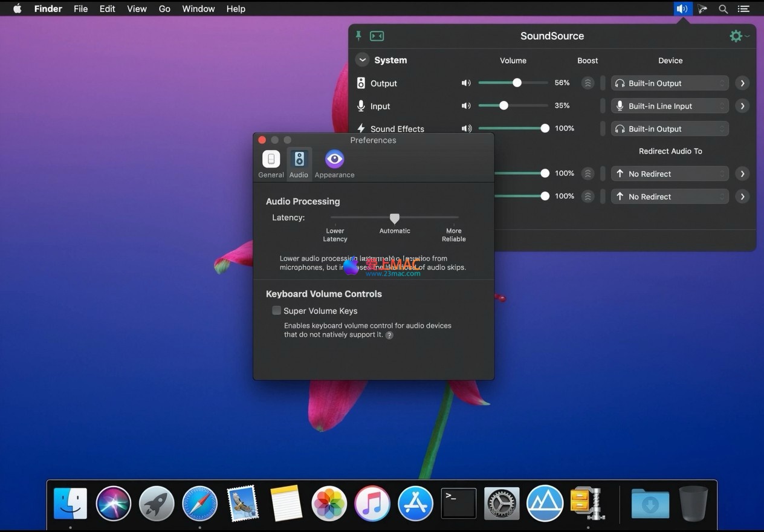Mute the Output volume speaker icon
The image size is (764, 532).
click(x=466, y=83)
